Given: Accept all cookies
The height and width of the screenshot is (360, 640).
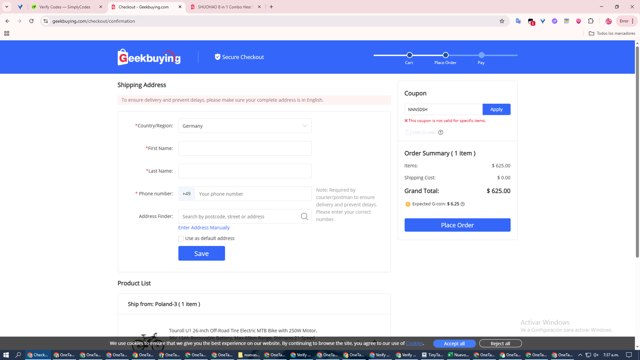Looking at the screenshot, I should [x=454, y=344].
